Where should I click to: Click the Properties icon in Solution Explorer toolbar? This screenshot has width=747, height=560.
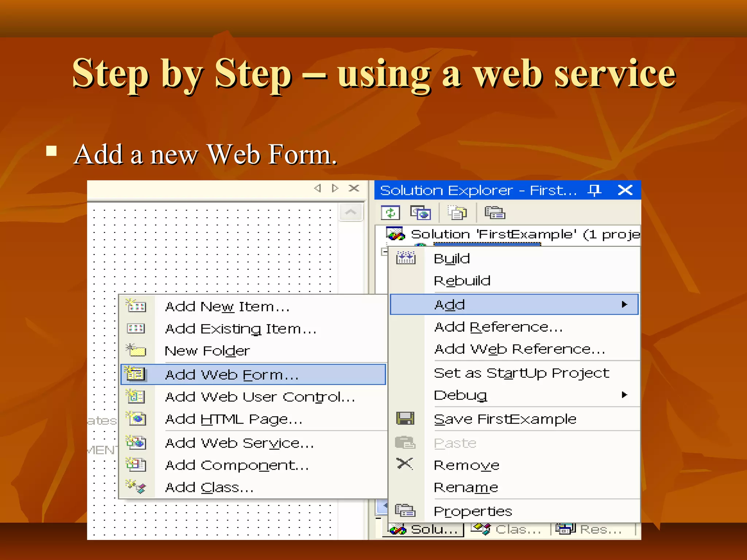[x=495, y=213]
